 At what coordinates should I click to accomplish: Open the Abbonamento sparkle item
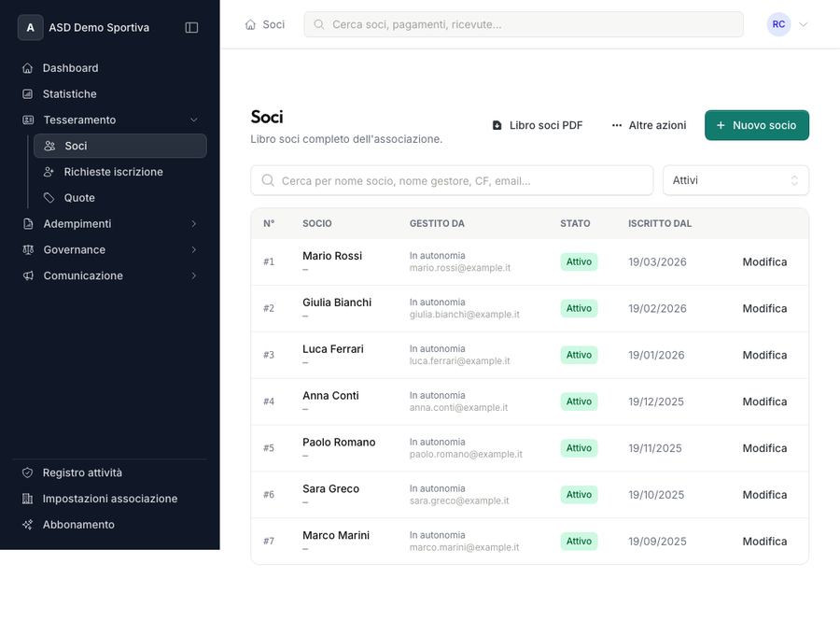(x=78, y=525)
